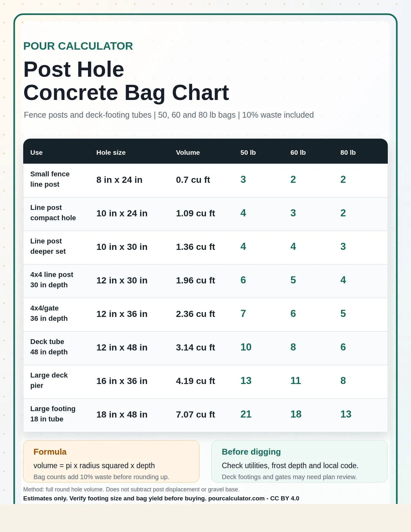Select the Small fence line post row
This screenshot has height=532, width=411.
tap(205, 181)
